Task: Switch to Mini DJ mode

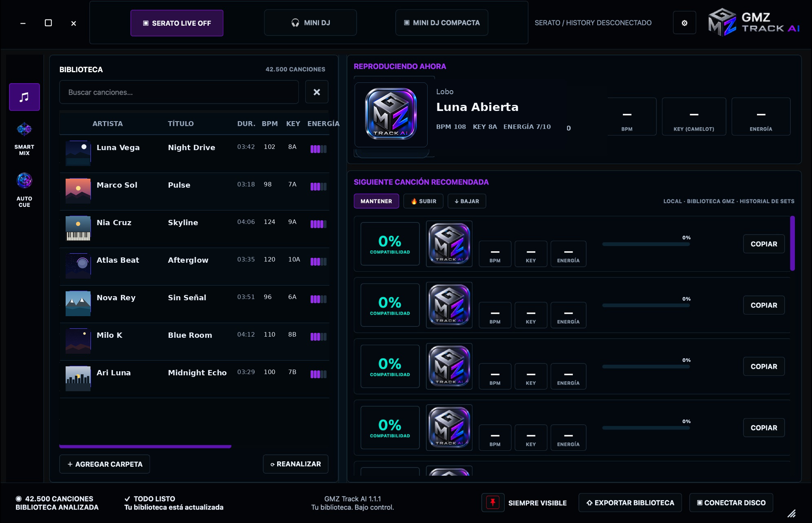Action: point(311,23)
